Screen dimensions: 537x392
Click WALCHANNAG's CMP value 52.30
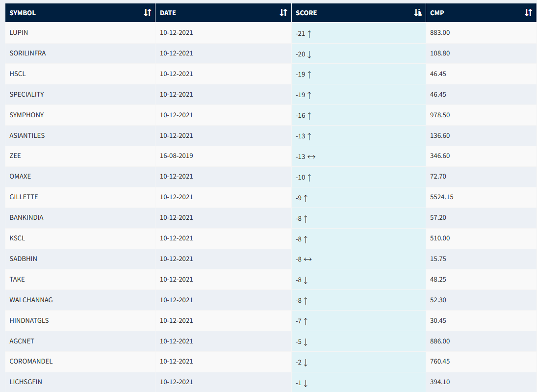point(438,300)
